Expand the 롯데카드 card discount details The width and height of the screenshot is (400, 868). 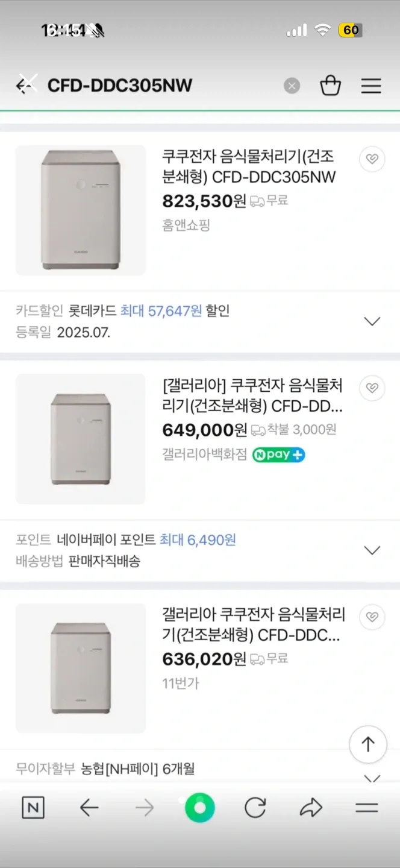[372, 321]
